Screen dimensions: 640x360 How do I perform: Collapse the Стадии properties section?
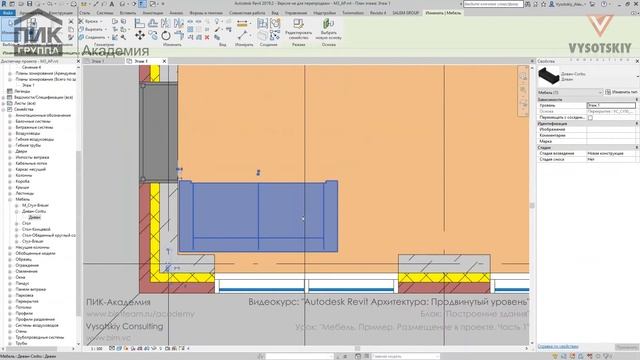pos(636,147)
